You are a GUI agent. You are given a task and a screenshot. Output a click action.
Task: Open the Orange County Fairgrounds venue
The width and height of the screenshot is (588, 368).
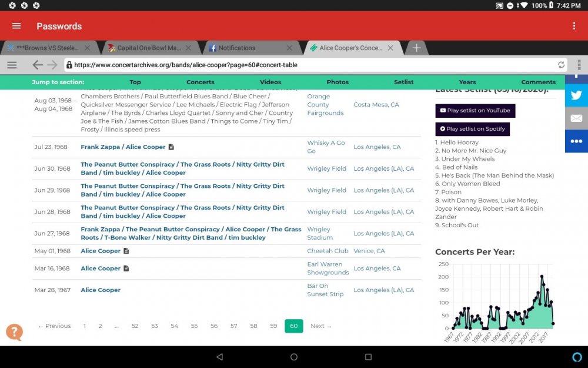(x=325, y=105)
